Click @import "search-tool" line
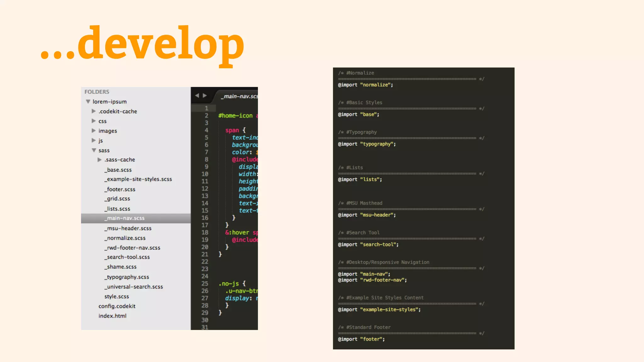The image size is (644, 362). tap(368, 244)
